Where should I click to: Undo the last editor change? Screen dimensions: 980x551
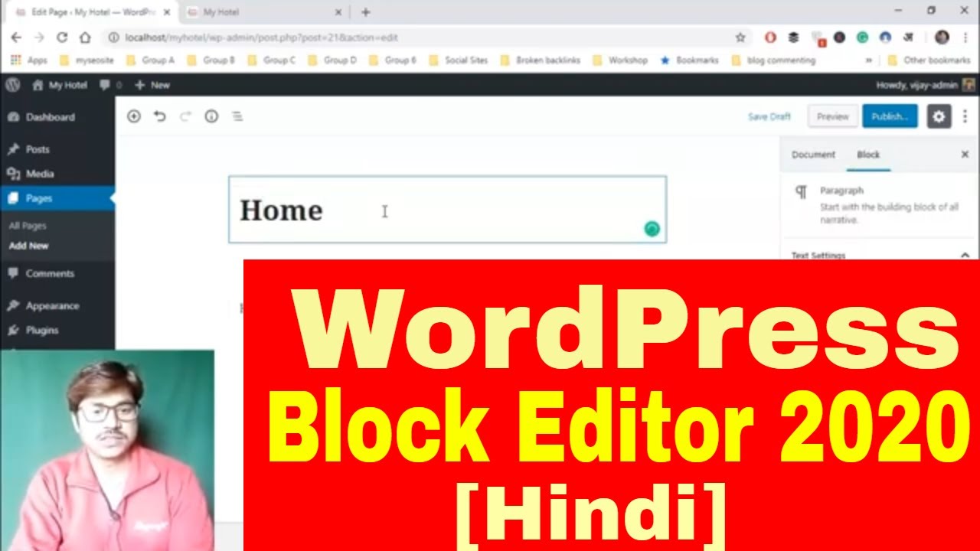(159, 116)
